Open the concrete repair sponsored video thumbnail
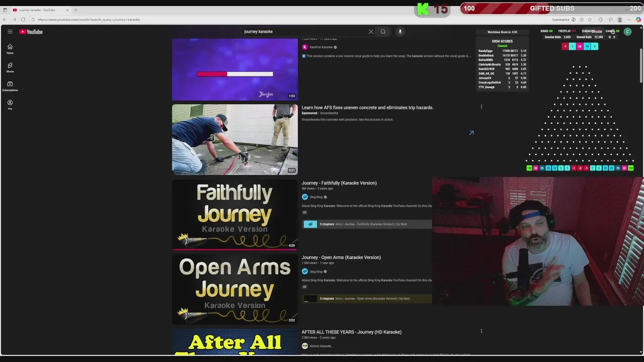The height and width of the screenshot is (362, 644). (x=234, y=139)
